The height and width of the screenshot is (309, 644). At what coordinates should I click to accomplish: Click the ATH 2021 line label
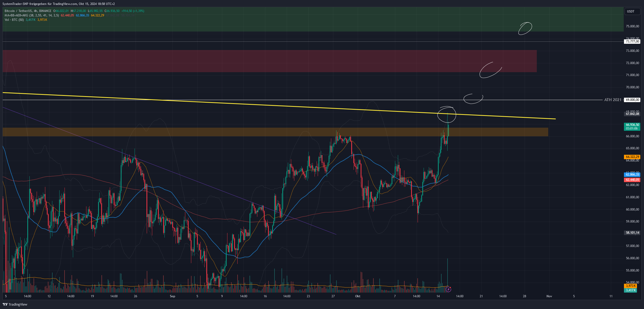pos(613,100)
